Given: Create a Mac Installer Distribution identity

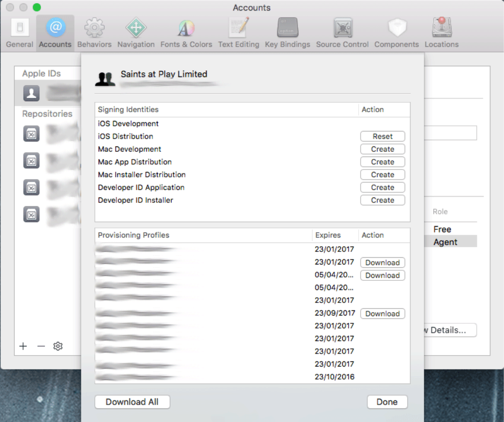Looking at the screenshot, I should [383, 175].
